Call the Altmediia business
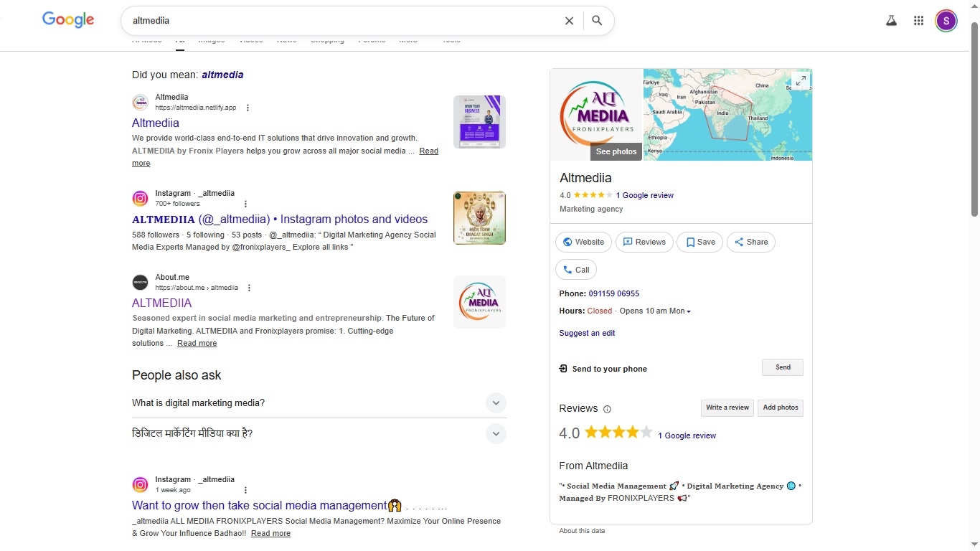The height and width of the screenshot is (551, 980). (x=576, y=270)
